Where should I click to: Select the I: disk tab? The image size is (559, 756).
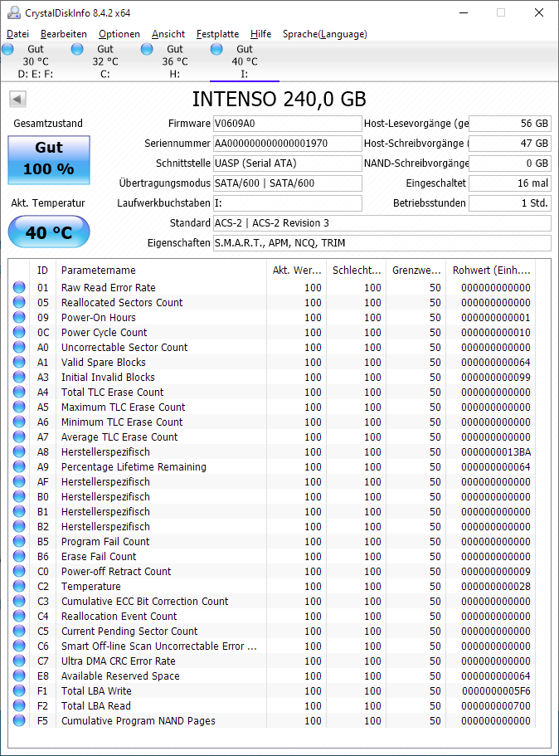point(245,61)
